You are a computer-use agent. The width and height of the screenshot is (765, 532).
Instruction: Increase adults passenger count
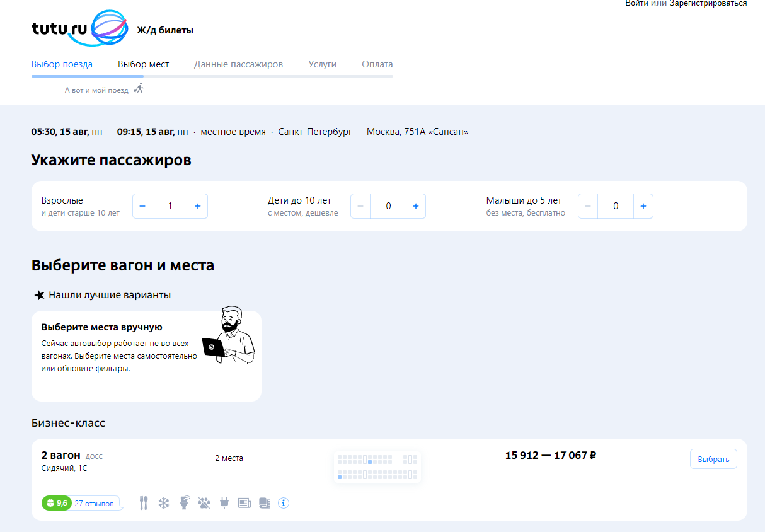(198, 206)
